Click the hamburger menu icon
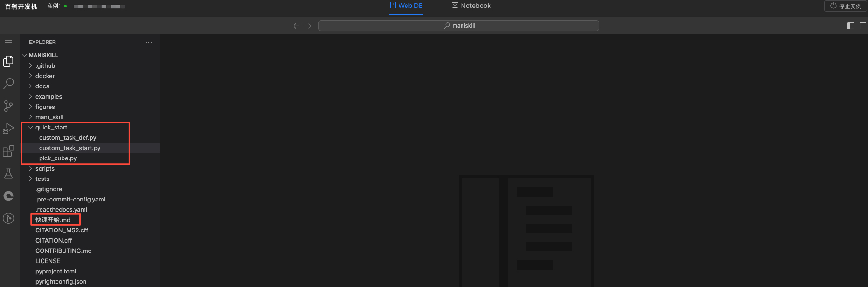Screen dimensions: 868x287 click(x=8, y=43)
